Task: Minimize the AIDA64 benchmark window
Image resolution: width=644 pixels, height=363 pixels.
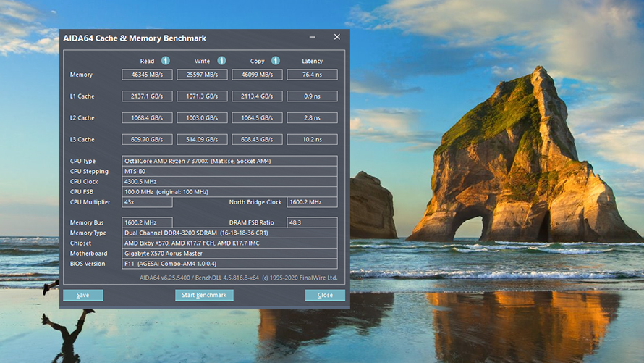Action: 312,38
